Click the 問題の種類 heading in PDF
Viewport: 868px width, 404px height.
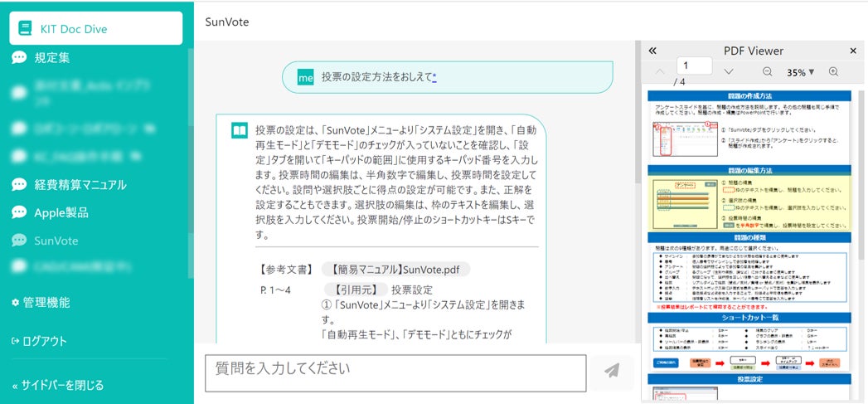click(x=750, y=237)
